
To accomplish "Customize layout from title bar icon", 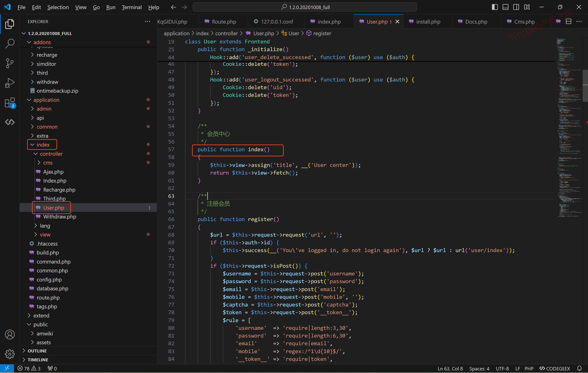I will (x=527, y=7).
